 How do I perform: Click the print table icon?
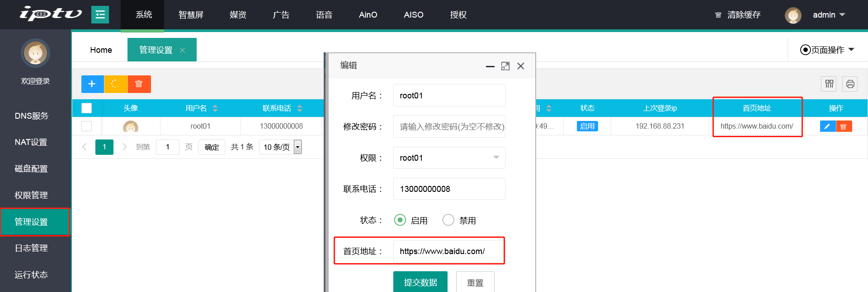point(850,84)
